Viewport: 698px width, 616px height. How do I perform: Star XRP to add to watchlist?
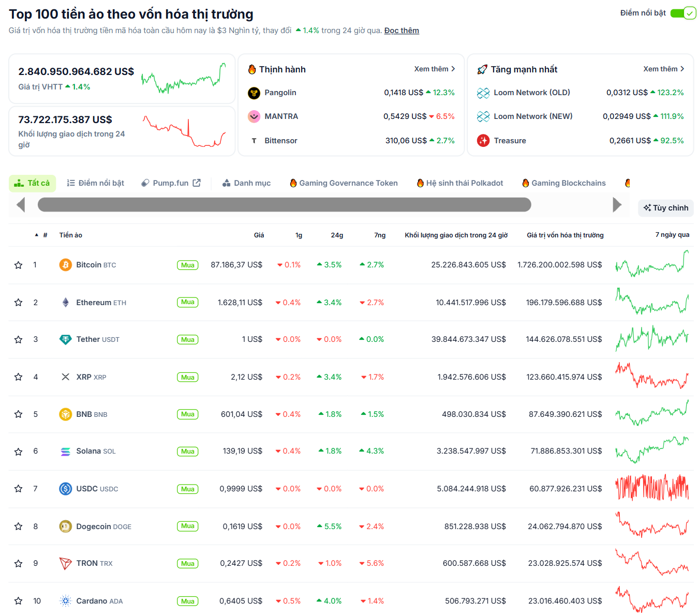click(19, 377)
